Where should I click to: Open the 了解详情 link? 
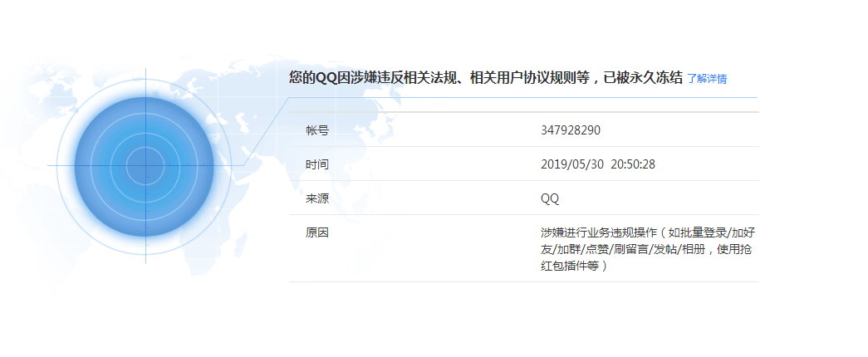(707, 79)
